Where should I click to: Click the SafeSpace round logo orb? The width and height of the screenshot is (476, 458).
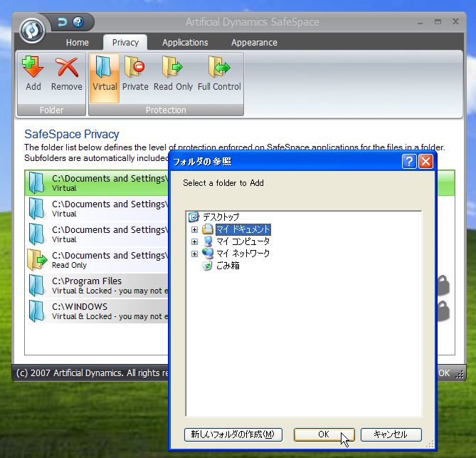[x=32, y=31]
